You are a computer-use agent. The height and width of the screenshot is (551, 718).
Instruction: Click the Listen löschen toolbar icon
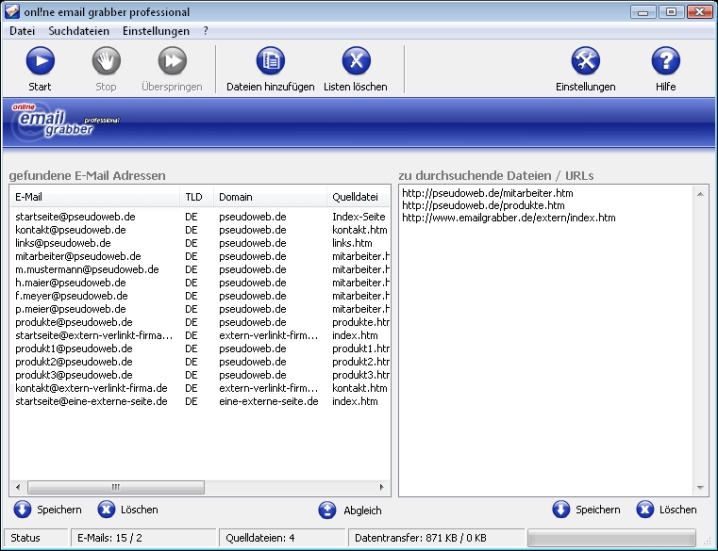[355, 62]
